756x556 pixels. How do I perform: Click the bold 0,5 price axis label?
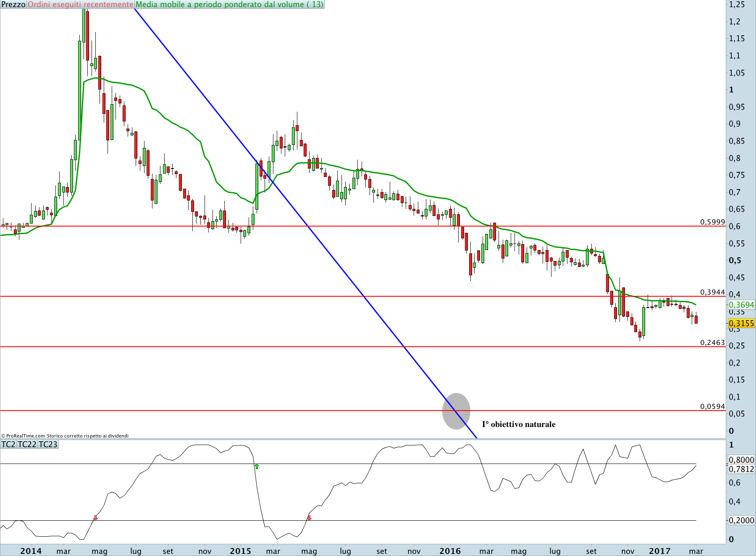pos(735,261)
